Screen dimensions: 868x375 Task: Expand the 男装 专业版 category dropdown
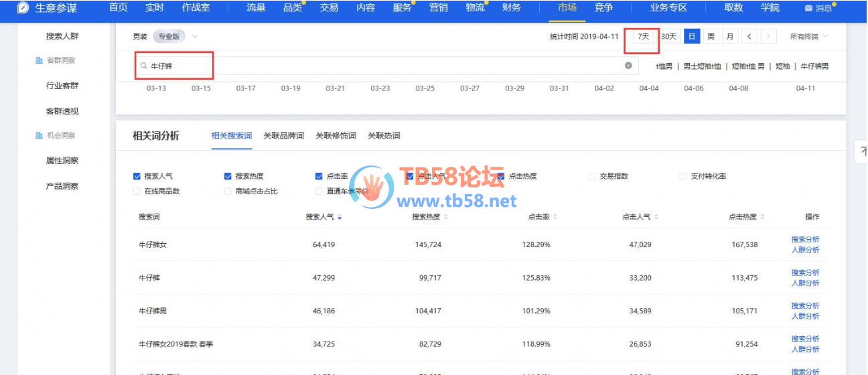point(194,37)
